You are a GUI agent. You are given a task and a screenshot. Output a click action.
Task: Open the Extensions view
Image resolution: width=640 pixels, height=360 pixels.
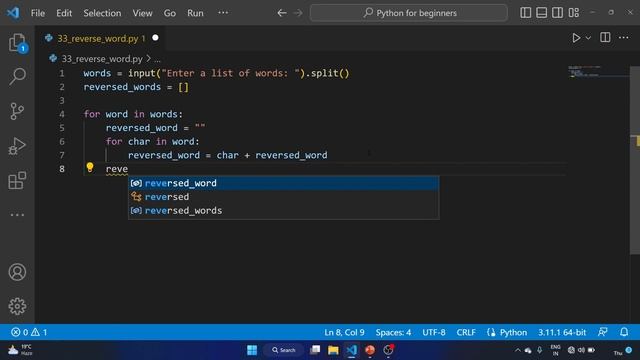(x=17, y=180)
